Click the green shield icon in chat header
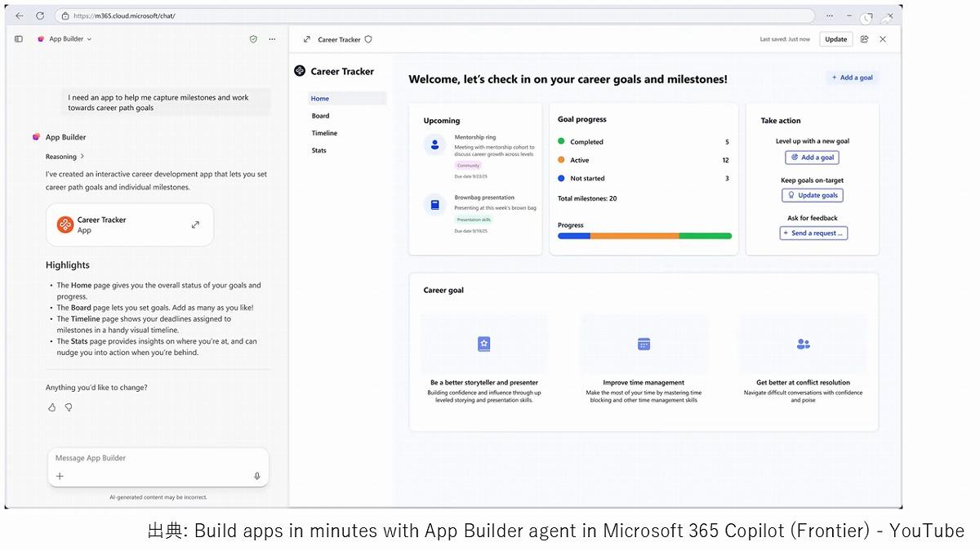The image size is (980, 551). point(253,39)
